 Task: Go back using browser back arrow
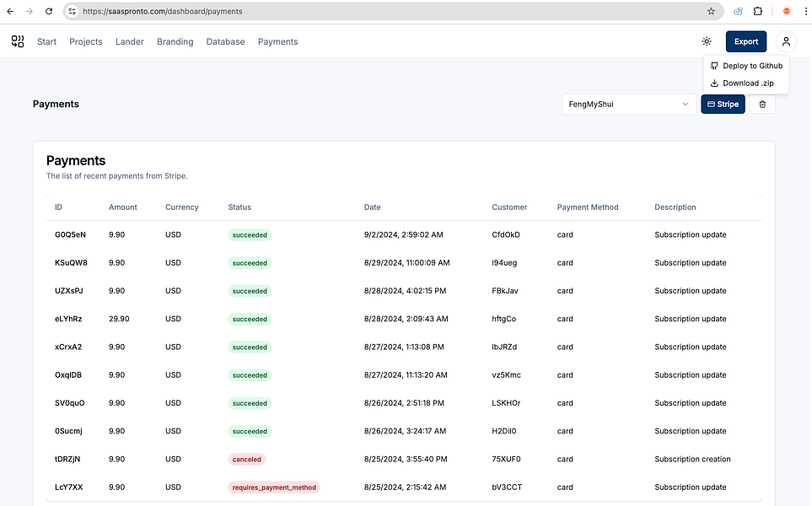pyautogui.click(x=10, y=12)
